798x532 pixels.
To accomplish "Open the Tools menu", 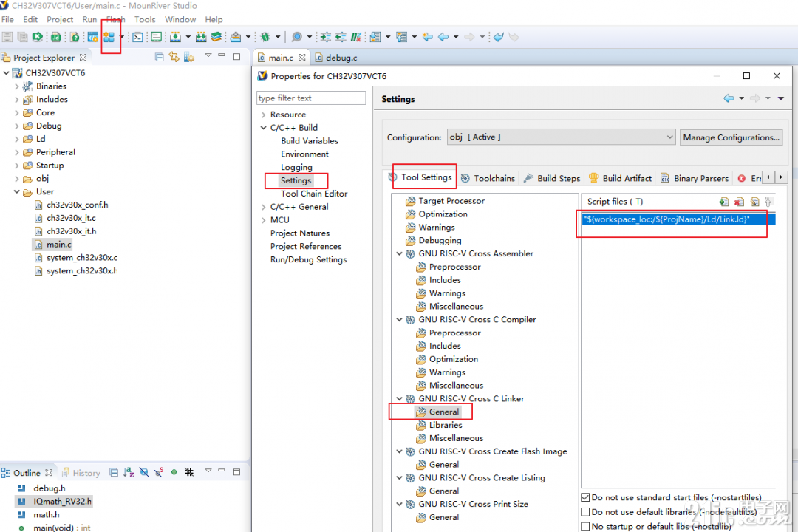I will pos(145,19).
